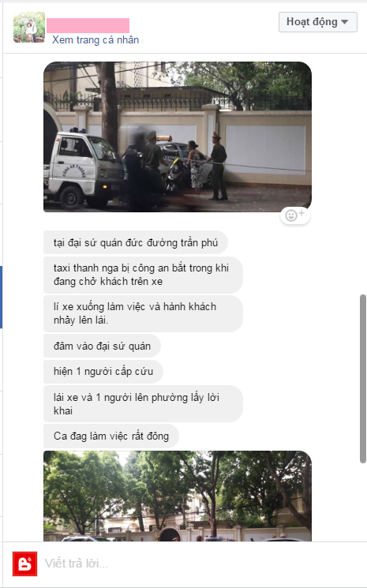Click the sender's profile avatar
Image resolution: width=367 pixels, height=588 pixels.
point(29,27)
